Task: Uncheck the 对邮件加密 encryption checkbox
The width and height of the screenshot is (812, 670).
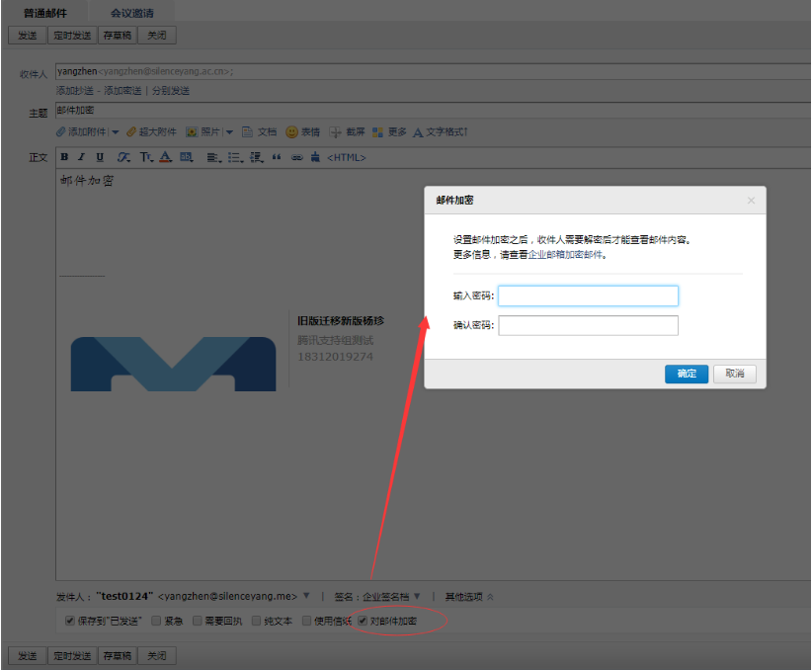Action: pos(364,621)
